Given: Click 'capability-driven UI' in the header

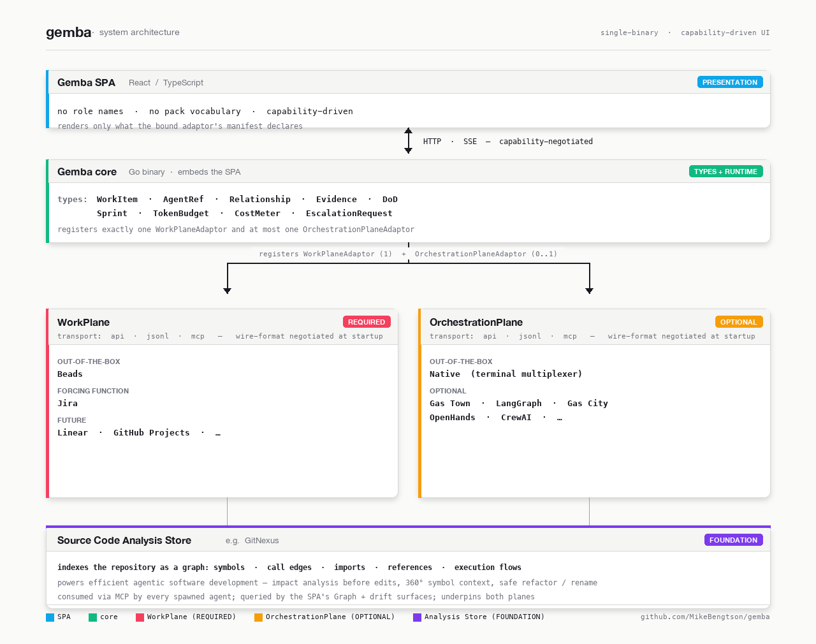Looking at the screenshot, I should coord(725,33).
